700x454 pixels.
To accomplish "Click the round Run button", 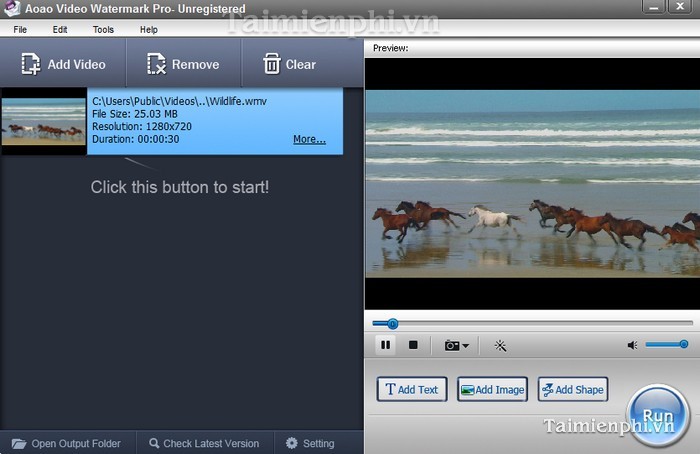I will click(658, 416).
